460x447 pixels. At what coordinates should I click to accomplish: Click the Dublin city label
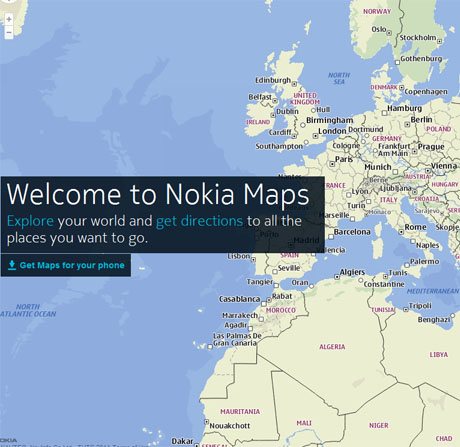[x=287, y=111]
